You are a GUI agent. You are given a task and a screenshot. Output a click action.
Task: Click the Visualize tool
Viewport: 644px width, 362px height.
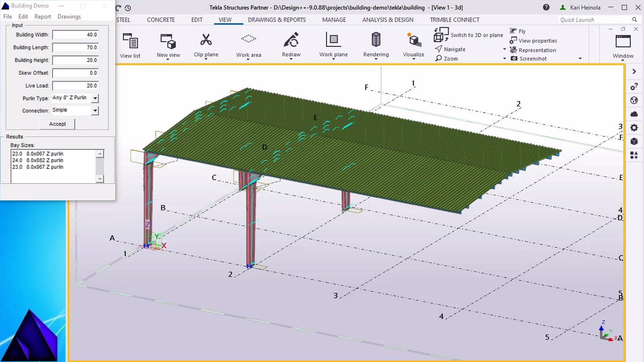414,45
